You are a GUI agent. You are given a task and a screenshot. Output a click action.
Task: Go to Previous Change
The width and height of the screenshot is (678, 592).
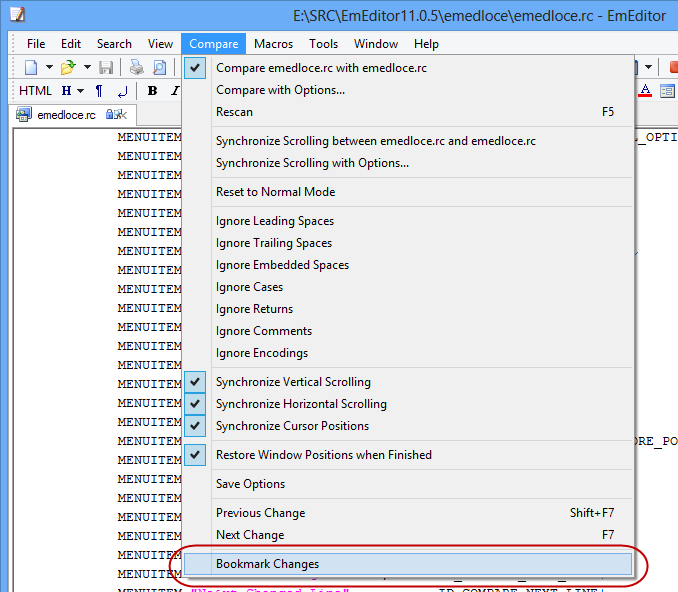[408, 513]
